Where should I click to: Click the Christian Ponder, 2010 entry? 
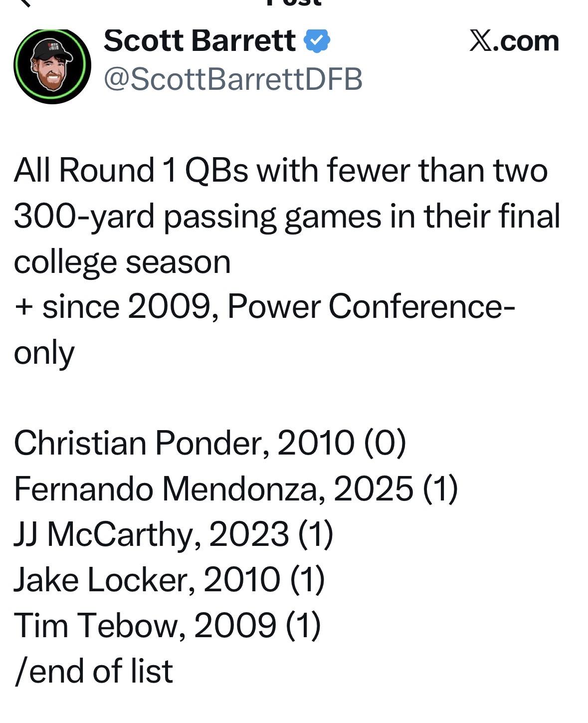click(x=209, y=443)
